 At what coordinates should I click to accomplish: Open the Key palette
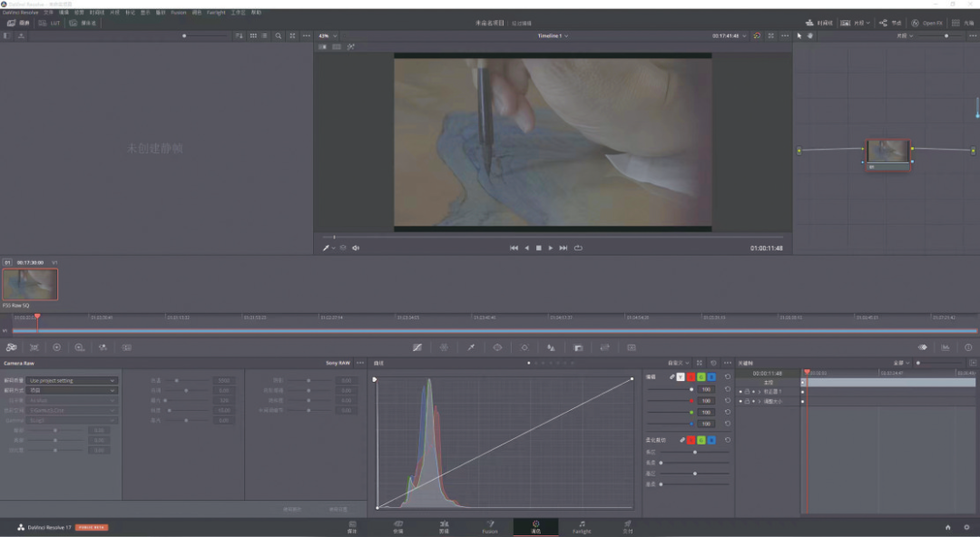(x=578, y=347)
